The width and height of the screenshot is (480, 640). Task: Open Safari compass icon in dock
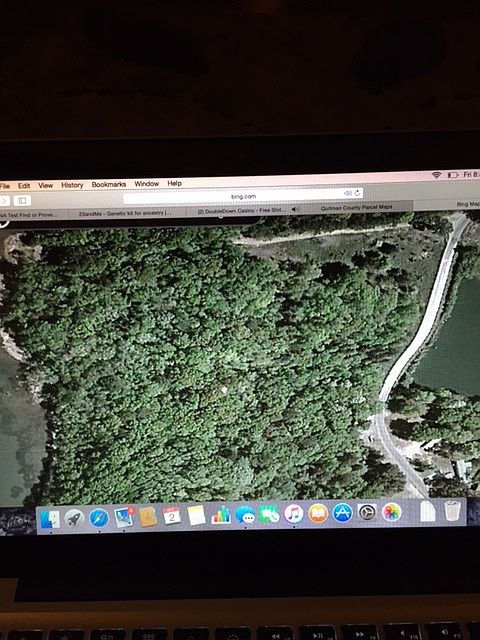pyautogui.click(x=99, y=518)
